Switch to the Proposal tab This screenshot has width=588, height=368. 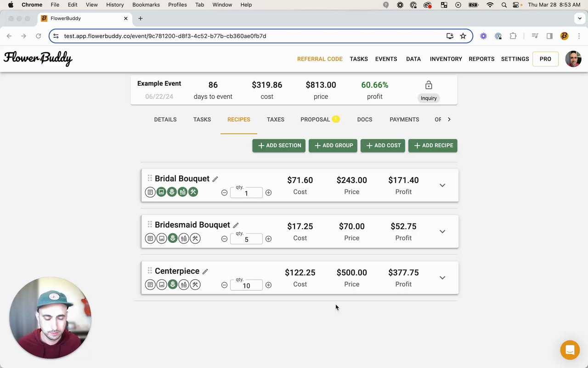tap(315, 120)
